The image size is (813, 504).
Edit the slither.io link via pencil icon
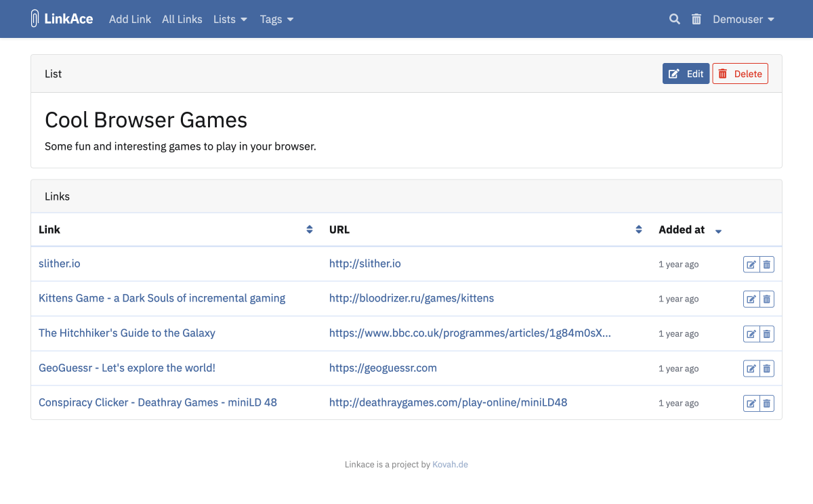click(x=751, y=264)
